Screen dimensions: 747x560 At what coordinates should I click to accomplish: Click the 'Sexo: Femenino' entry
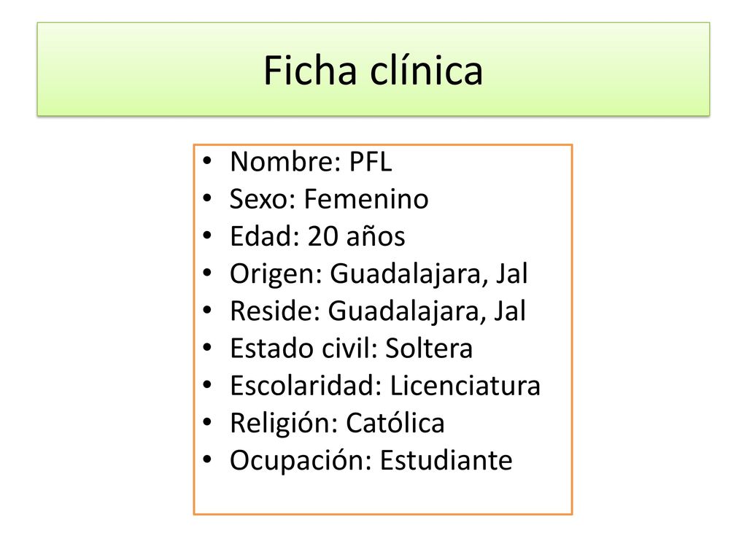329,198
